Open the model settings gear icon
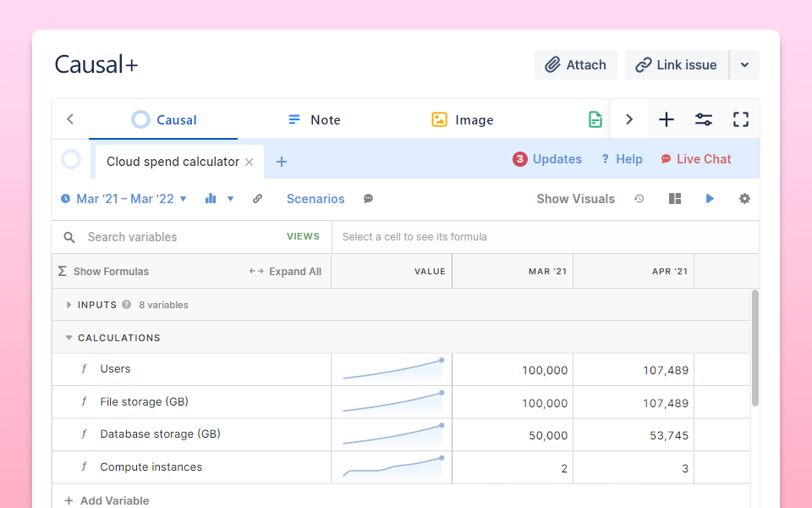This screenshot has height=508, width=812. [744, 199]
